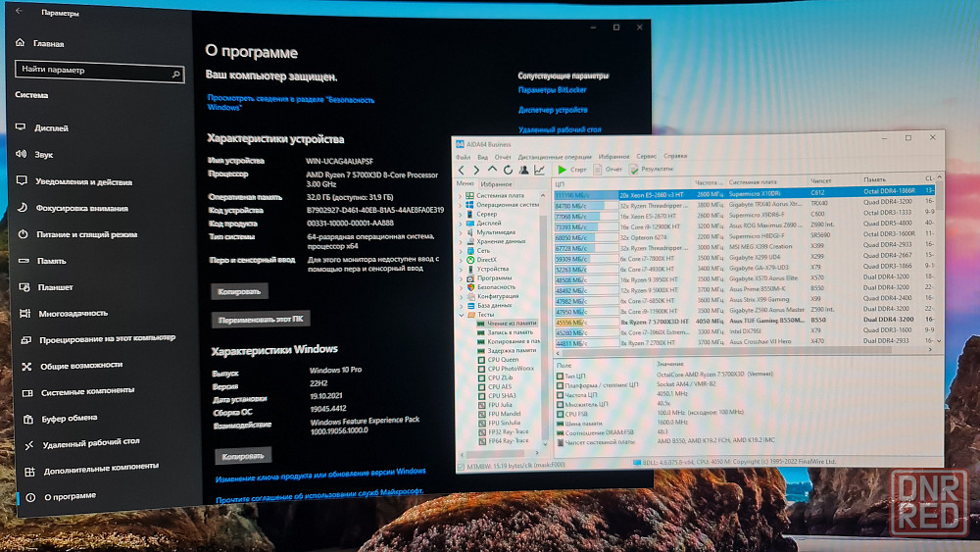Focus the Найти параметр search field
Viewport: 980px width, 552px height.
[99, 72]
